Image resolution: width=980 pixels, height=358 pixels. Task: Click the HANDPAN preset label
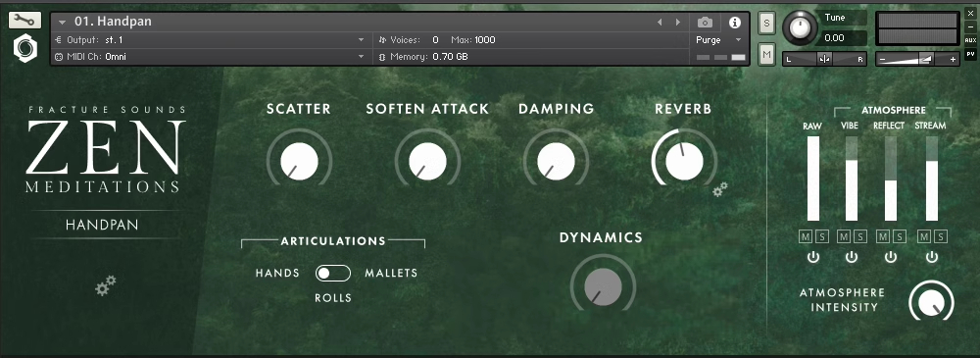coord(102,225)
